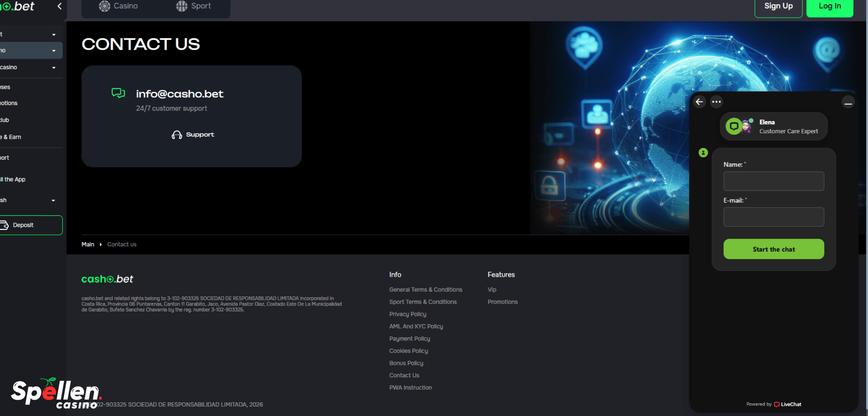
Task: Open the Promotions footer link
Action: 502,302
